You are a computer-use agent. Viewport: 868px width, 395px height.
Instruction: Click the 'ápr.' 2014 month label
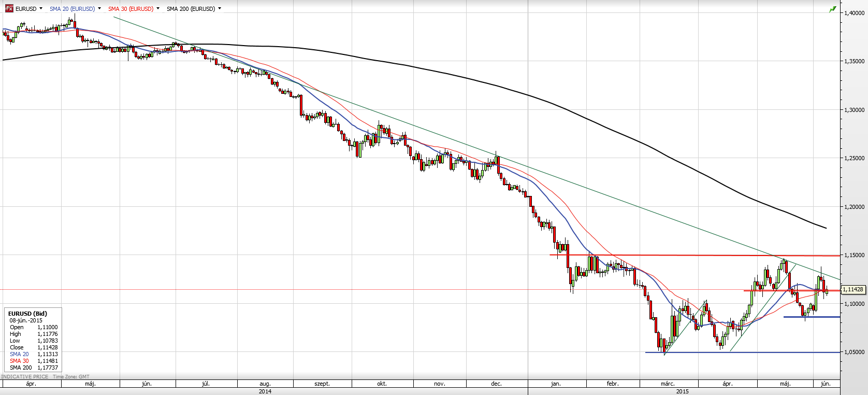pyautogui.click(x=31, y=384)
